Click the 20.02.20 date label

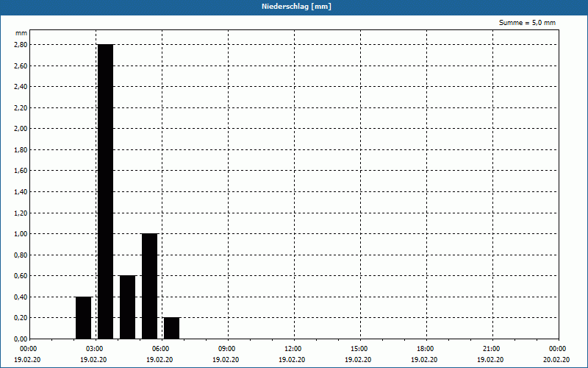(557, 360)
